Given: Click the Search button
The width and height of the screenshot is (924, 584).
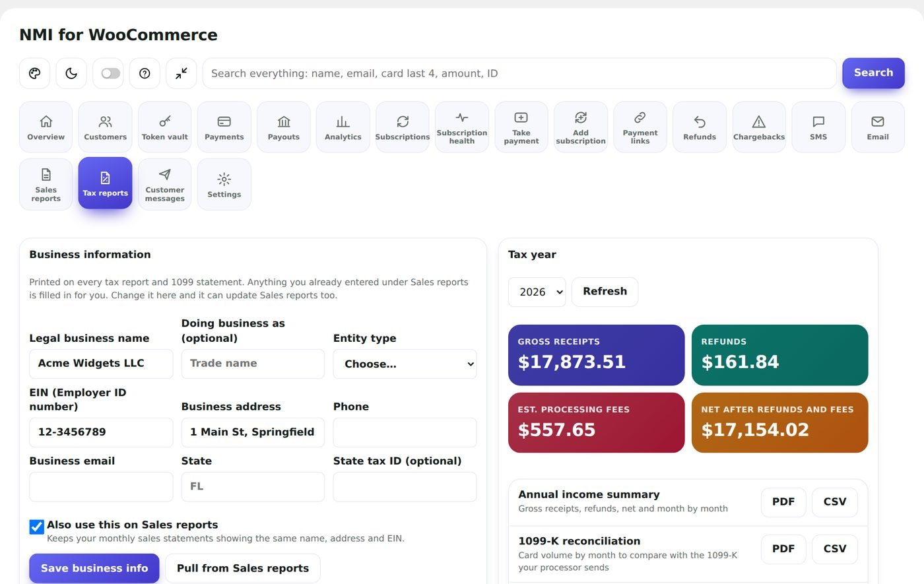Looking at the screenshot, I should coord(873,73).
